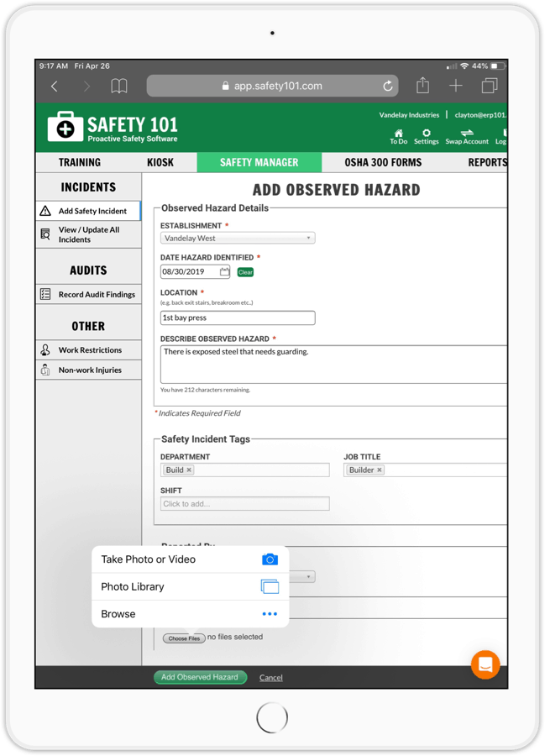Select the Safety Manager tab

click(x=259, y=162)
